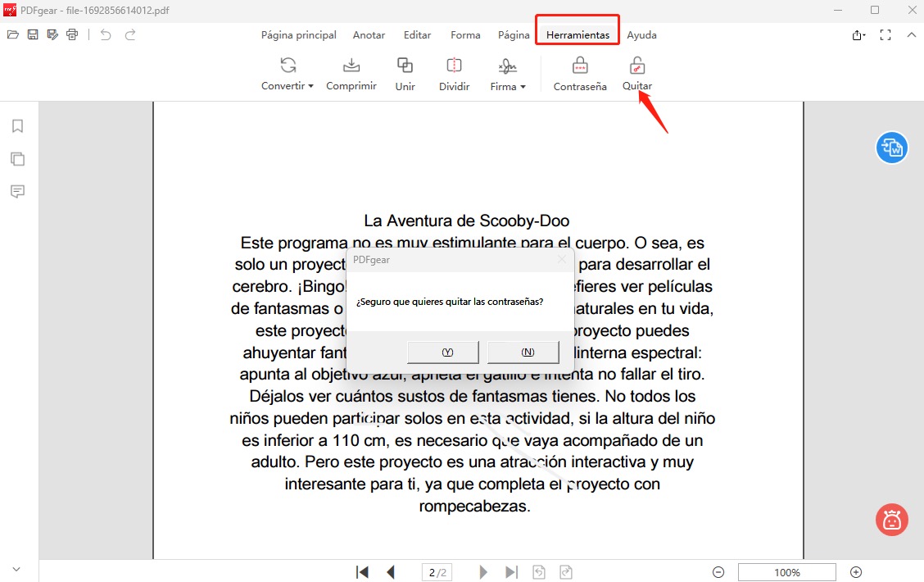Open the bookmarks panel
The image size is (924, 582).
coord(18,126)
